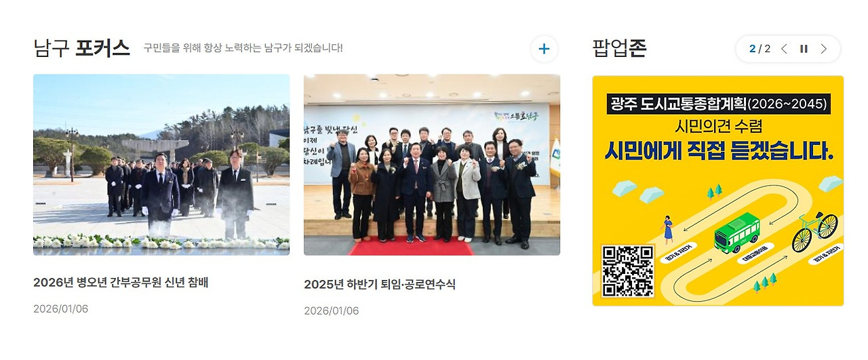Select the 남구 포커스 section heading
The image size is (868, 360).
(x=81, y=48)
